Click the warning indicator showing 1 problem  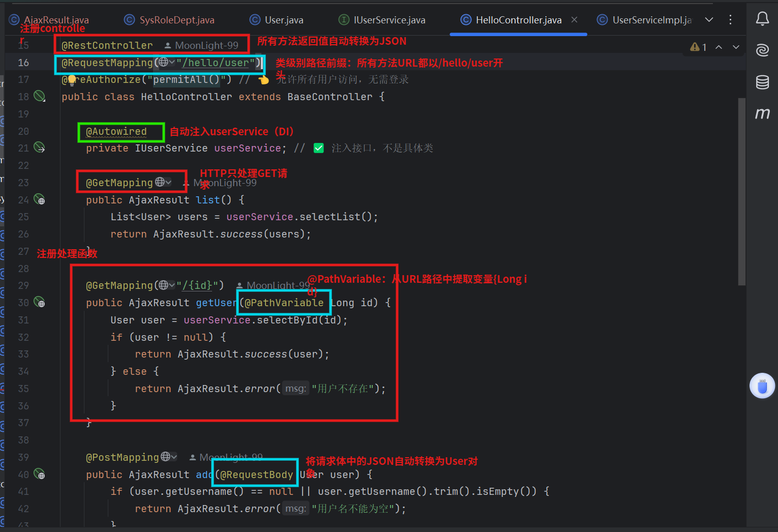[x=698, y=47]
